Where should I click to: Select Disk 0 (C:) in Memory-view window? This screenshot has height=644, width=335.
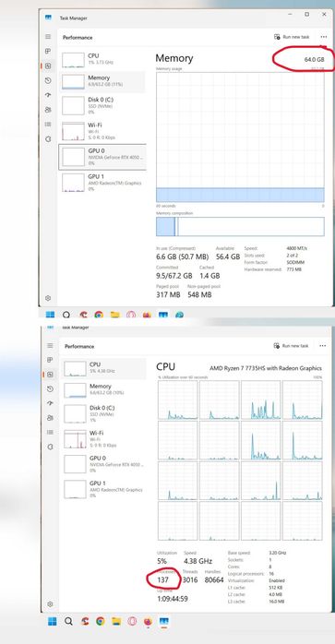pos(102,105)
